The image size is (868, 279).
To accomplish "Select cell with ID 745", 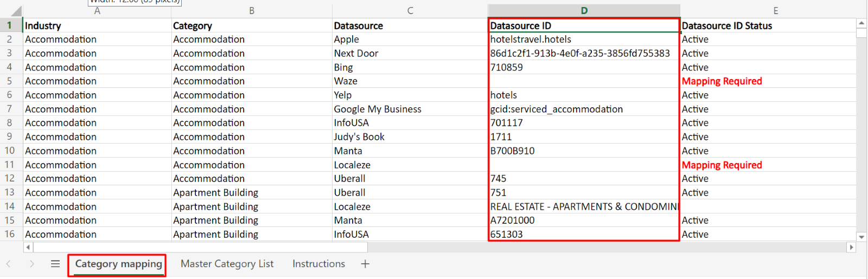I will 584,178.
